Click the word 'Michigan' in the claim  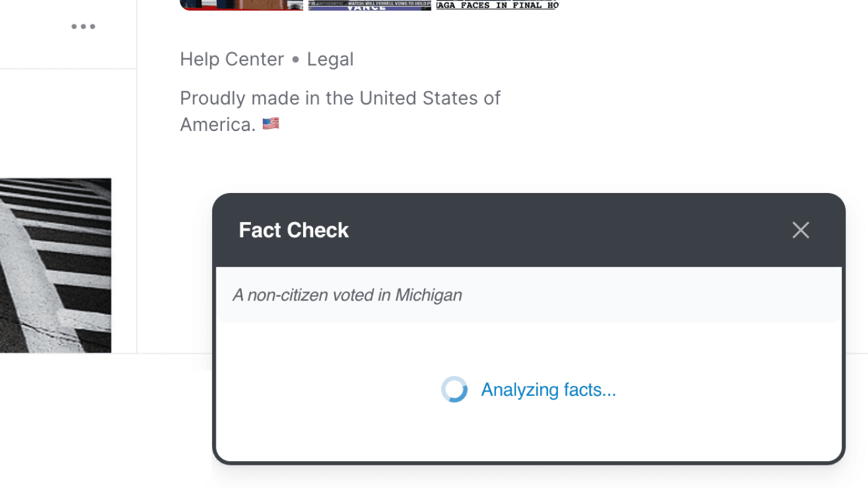click(428, 295)
